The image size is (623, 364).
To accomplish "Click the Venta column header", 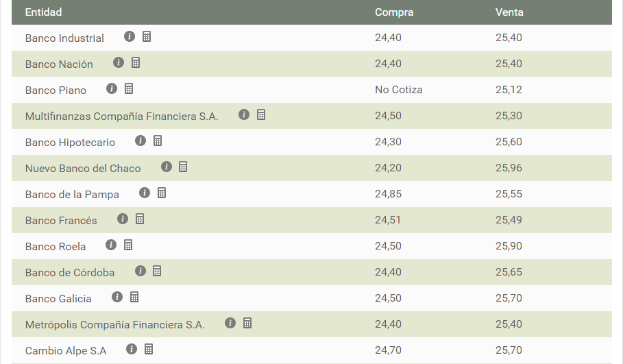I will click(x=509, y=12).
